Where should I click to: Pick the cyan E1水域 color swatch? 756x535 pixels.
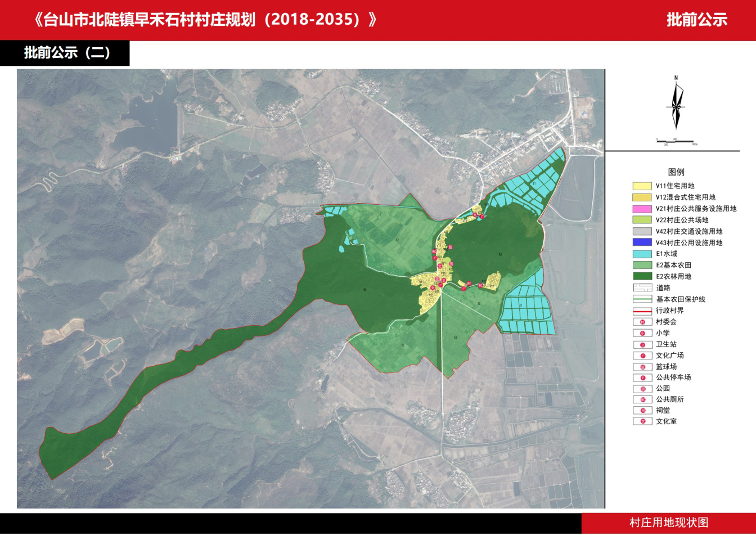pyautogui.click(x=642, y=254)
